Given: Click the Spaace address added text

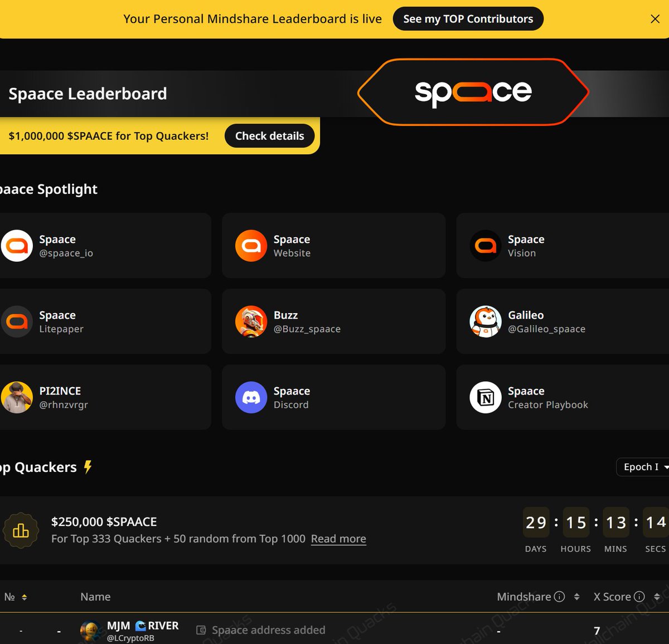Looking at the screenshot, I should click(269, 630).
